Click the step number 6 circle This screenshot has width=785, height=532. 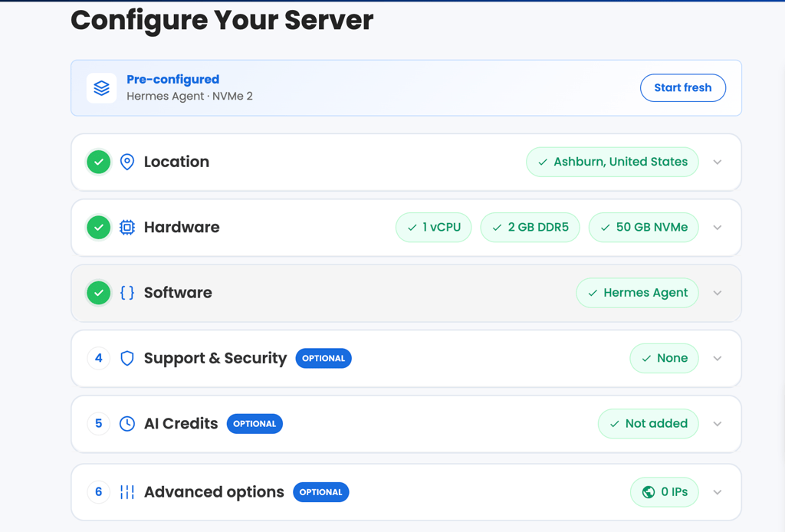pyautogui.click(x=99, y=492)
